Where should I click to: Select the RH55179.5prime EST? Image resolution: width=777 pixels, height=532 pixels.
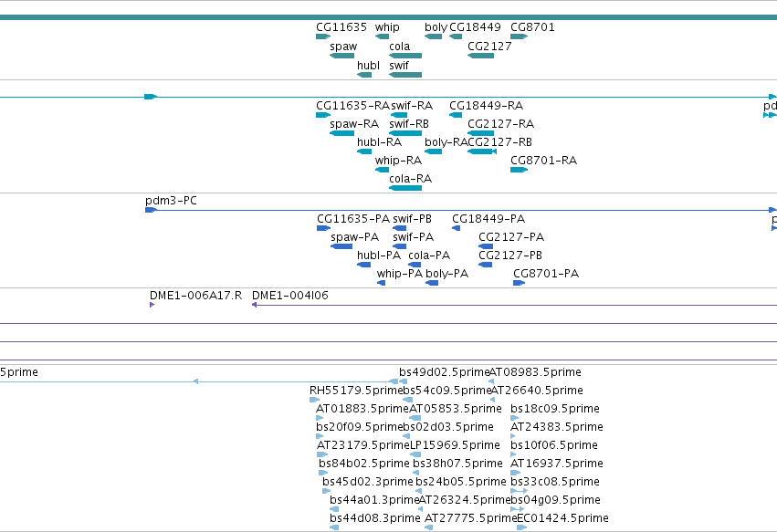click(x=314, y=401)
